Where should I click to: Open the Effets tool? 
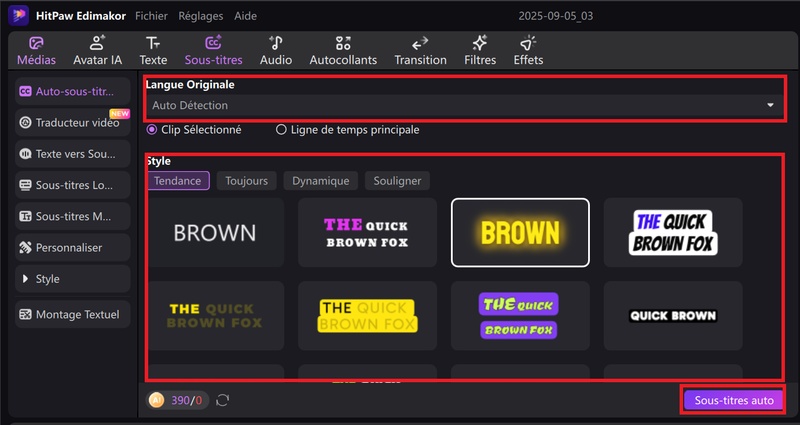point(528,44)
